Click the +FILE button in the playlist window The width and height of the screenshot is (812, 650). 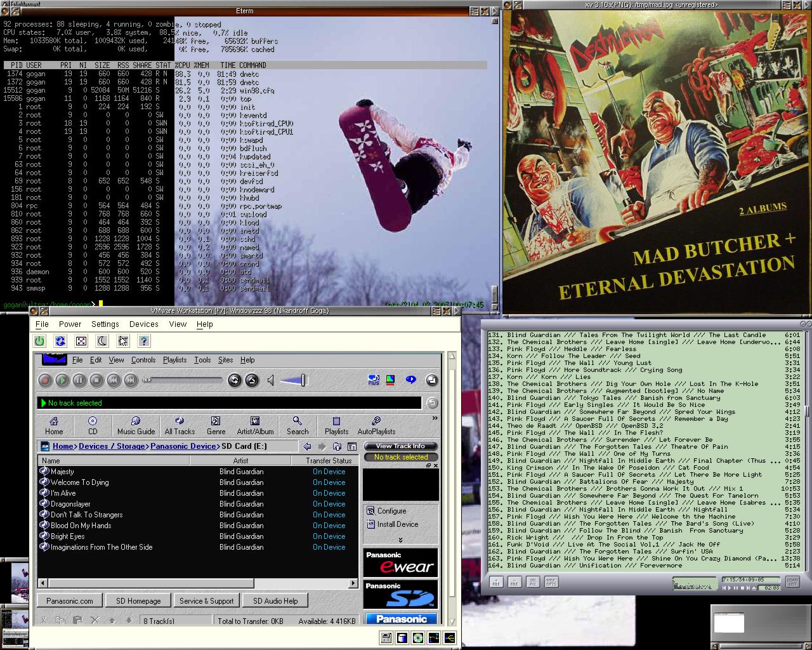(495, 581)
